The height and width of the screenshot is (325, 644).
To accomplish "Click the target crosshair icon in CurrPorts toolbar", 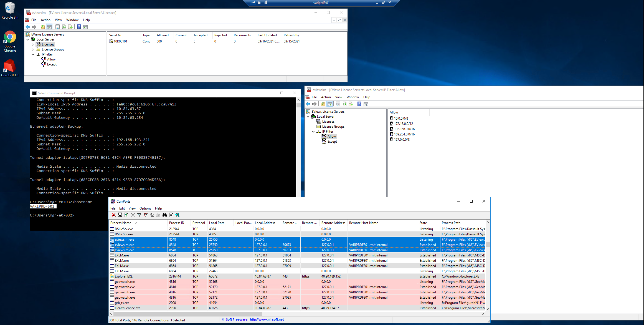I will (133, 215).
